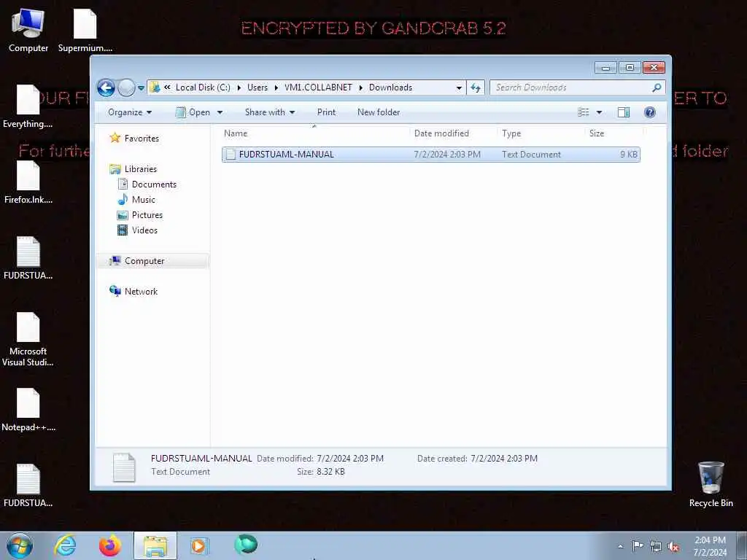Click Print in the toolbar
The width and height of the screenshot is (747, 560).
pyautogui.click(x=326, y=112)
